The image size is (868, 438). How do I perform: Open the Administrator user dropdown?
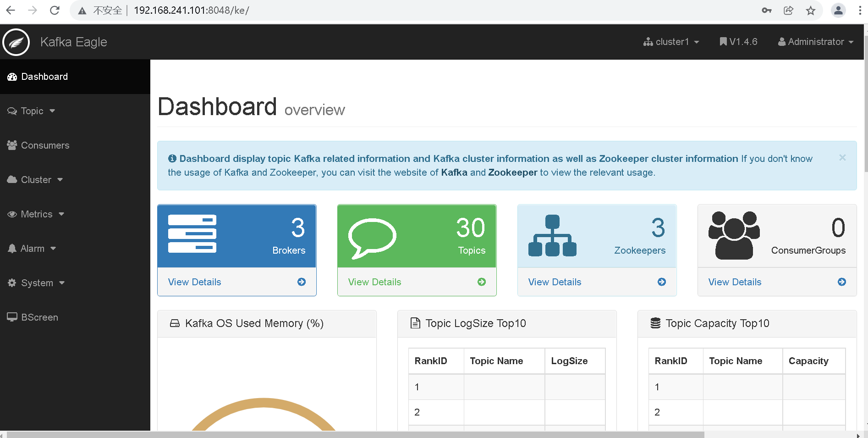pyautogui.click(x=816, y=42)
